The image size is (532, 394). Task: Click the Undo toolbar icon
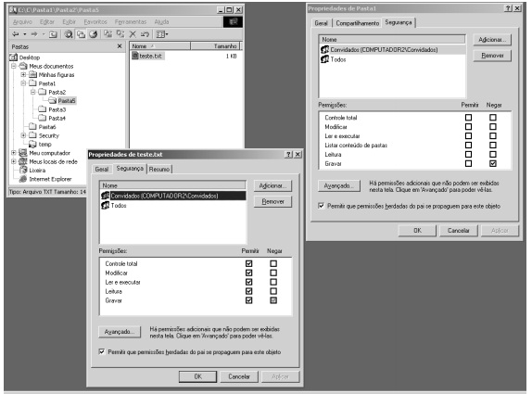[145, 34]
